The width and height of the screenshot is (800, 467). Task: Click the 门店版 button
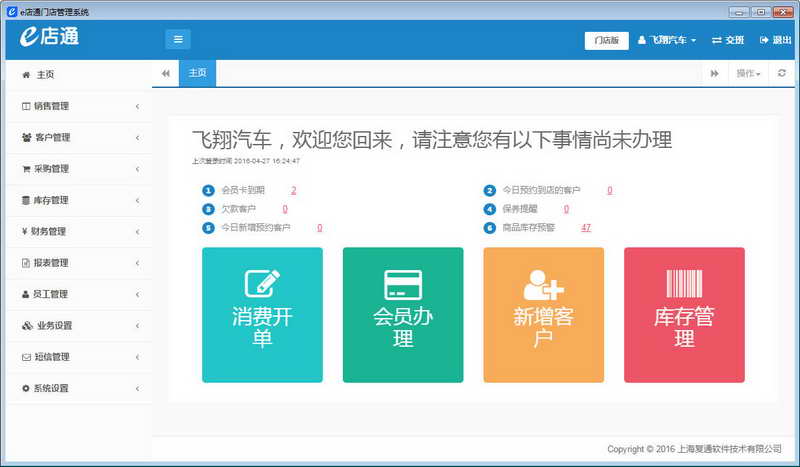pyautogui.click(x=607, y=40)
